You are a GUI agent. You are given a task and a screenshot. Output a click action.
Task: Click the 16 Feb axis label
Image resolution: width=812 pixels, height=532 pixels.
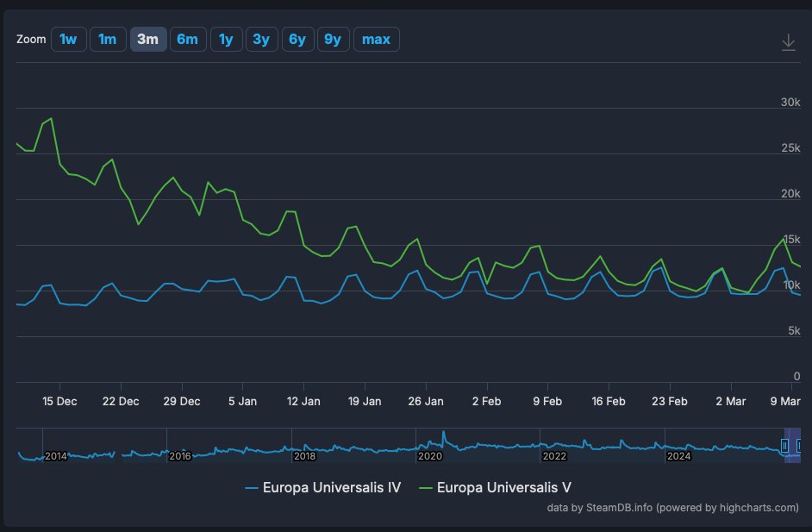click(609, 402)
